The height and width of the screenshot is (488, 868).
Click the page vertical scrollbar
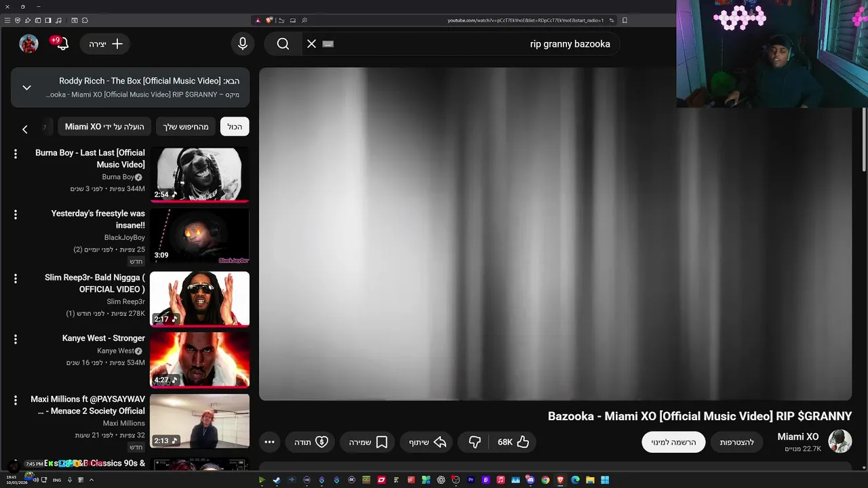864,139
